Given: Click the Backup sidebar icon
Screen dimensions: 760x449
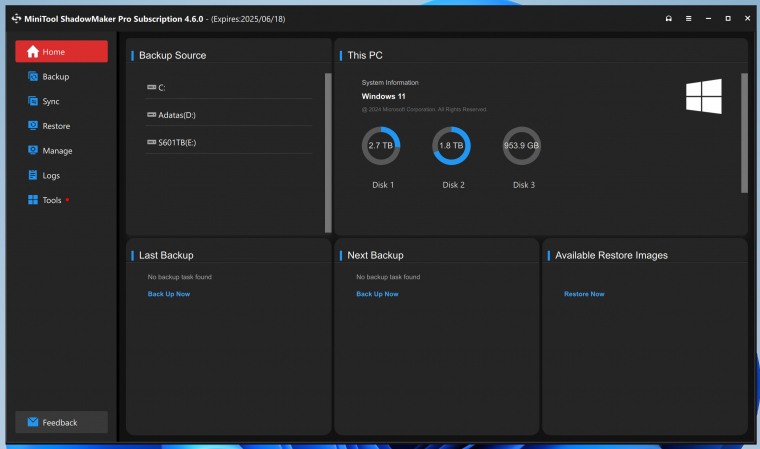Looking at the screenshot, I should point(32,76).
